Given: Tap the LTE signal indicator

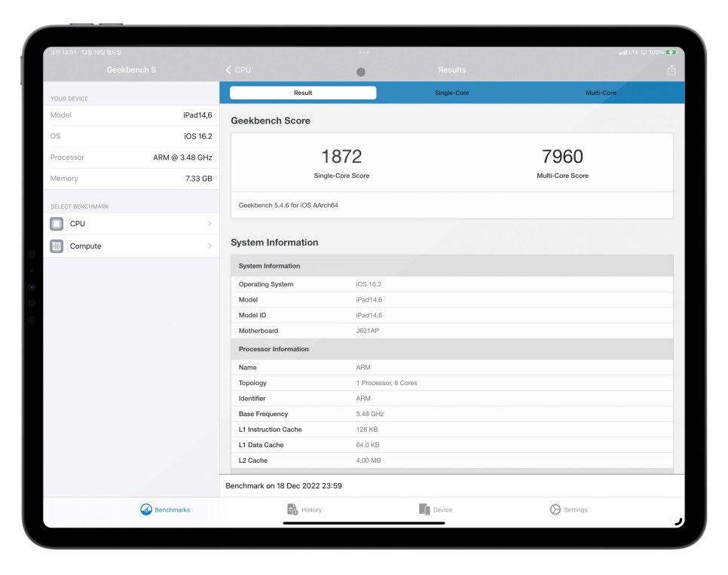Looking at the screenshot, I should [x=629, y=53].
